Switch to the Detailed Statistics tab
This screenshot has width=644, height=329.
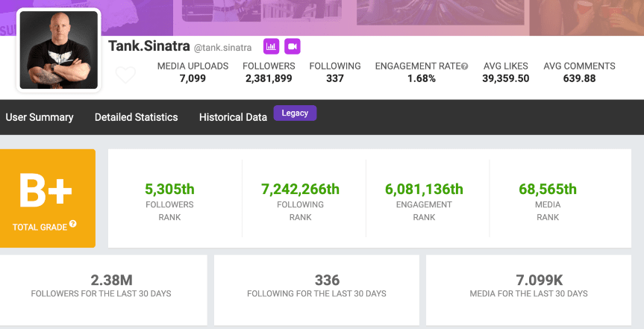(x=136, y=117)
